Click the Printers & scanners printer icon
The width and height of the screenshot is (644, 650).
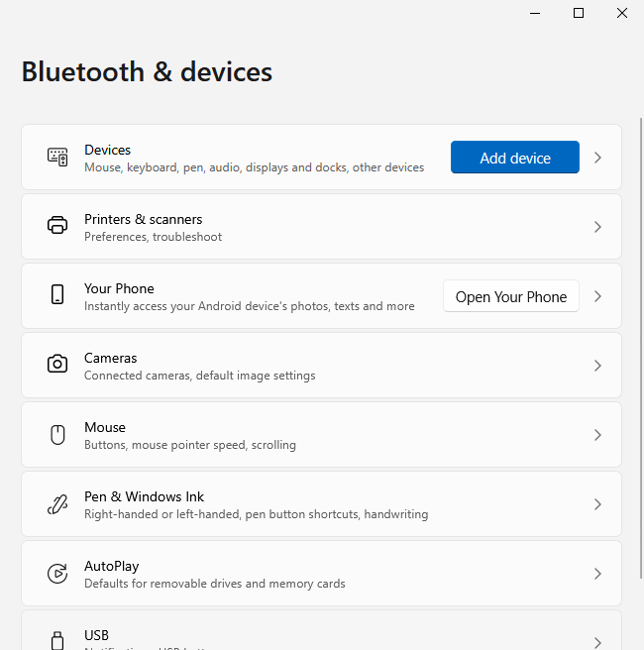[57, 226]
